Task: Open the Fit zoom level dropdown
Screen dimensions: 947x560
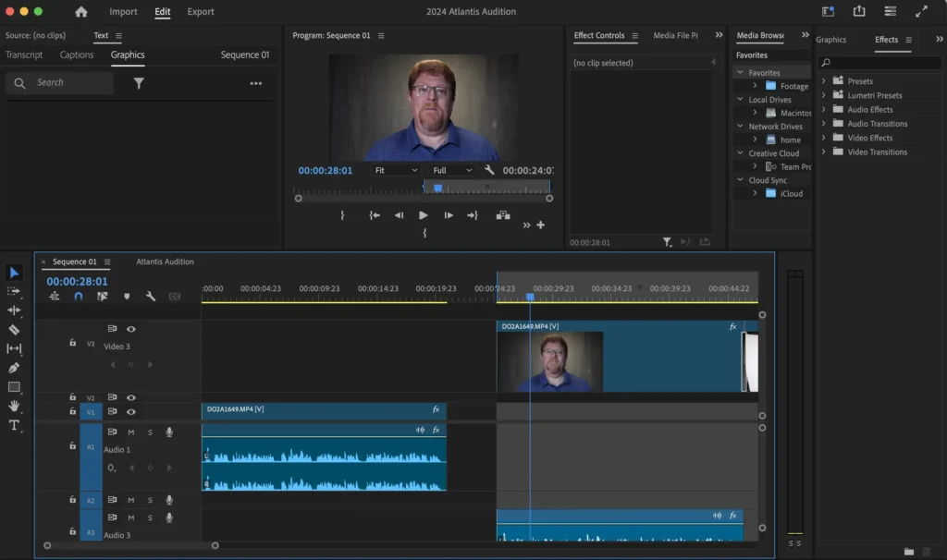Action: point(395,170)
